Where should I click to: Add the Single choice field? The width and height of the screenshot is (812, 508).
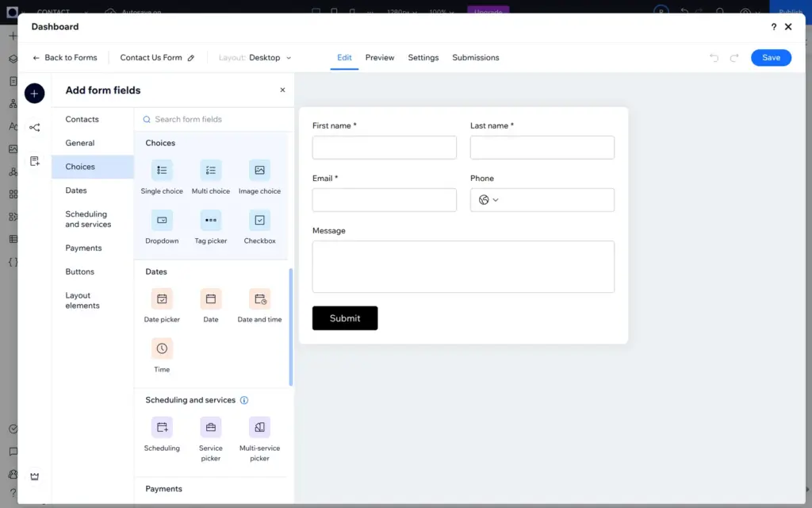(x=162, y=177)
